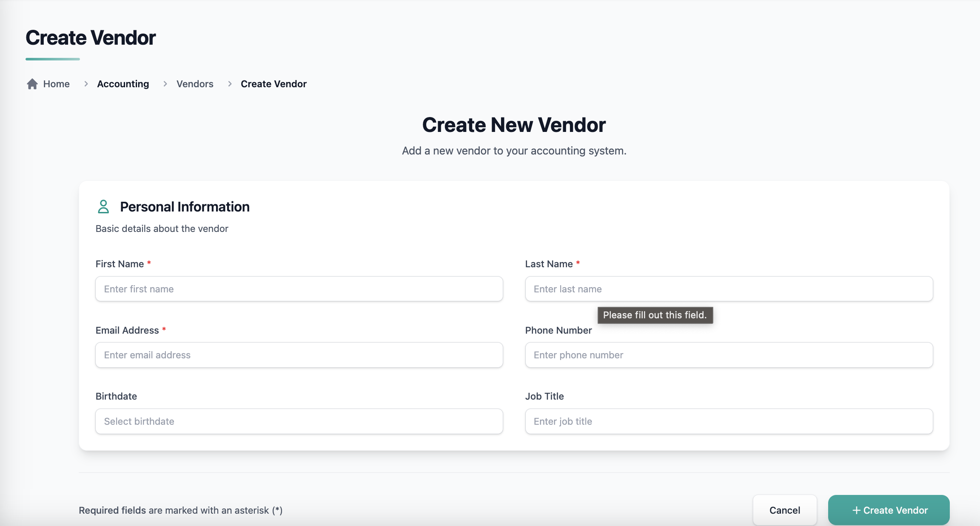This screenshot has height=526, width=980.
Task: Select Create Vendor breadcrumb item
Action: (273, 84)
